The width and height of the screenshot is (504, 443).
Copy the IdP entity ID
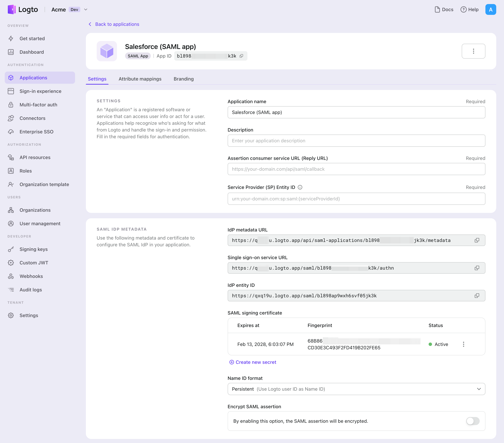(477, 295)
